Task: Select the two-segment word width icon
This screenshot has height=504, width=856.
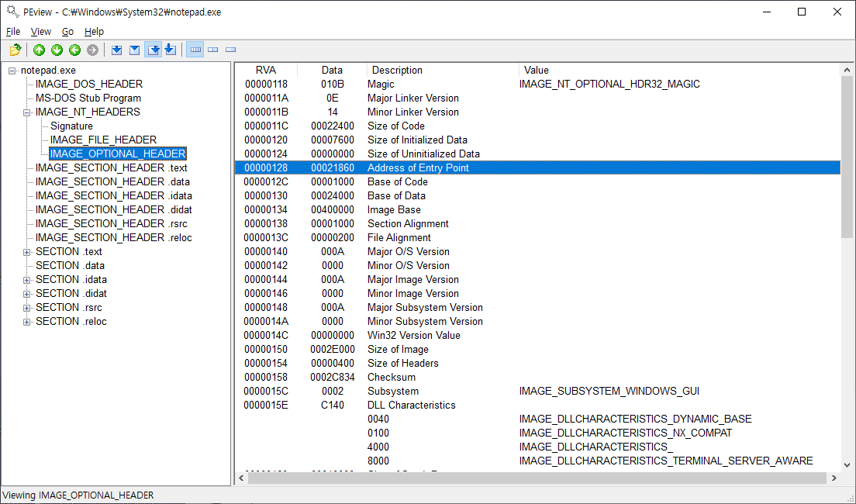Action: pos(213,50)
